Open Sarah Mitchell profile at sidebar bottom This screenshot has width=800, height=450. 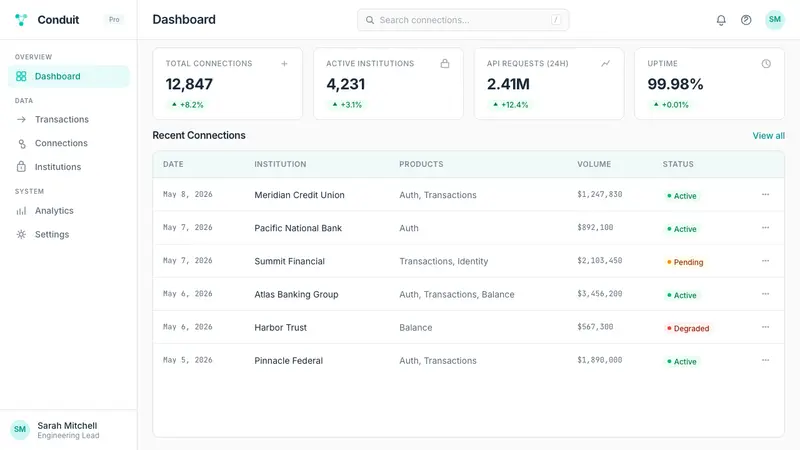coord(68,430)
